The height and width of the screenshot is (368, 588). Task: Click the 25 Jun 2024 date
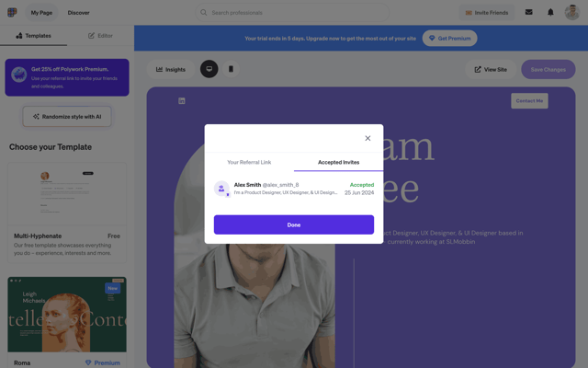359,192
